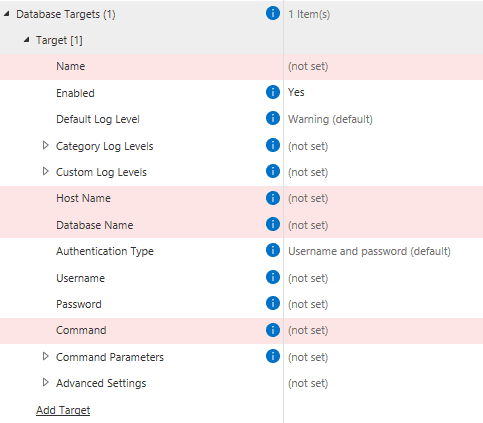Click info icon next to Password
The image size is (483, 423).
(273, 303)
